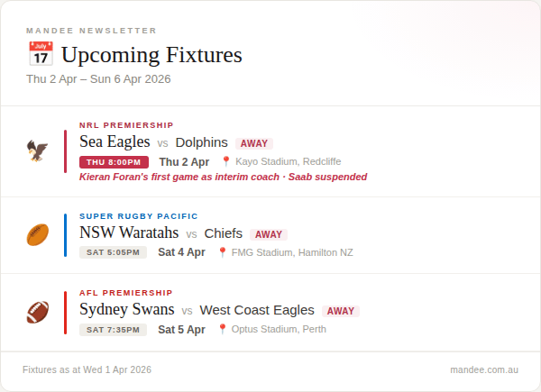The width and height of the screenshot is (541, 392).
Task: Select the SAT 7:35PM time badge
Action: pos(113,330)
